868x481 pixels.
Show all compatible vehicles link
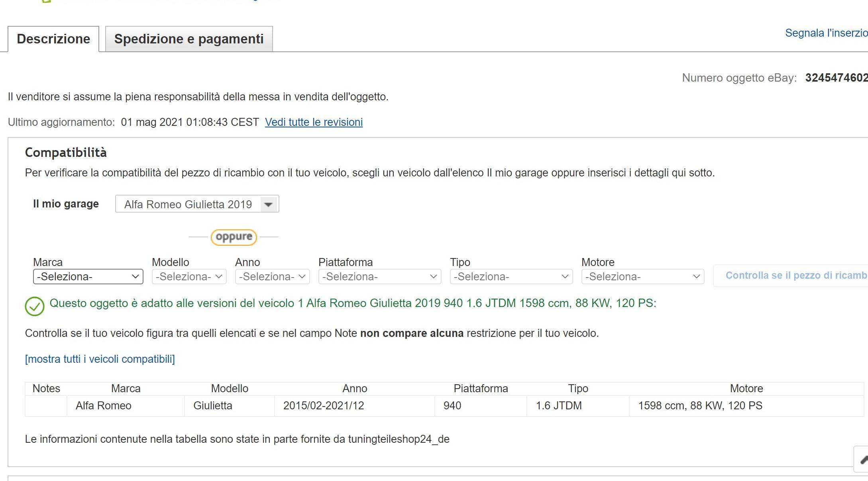[x=100, y=359]
